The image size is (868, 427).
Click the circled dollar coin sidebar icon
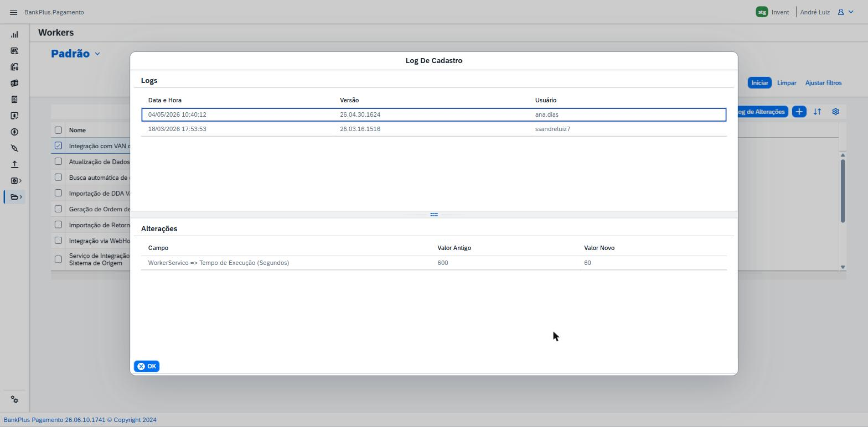(14, 132)
